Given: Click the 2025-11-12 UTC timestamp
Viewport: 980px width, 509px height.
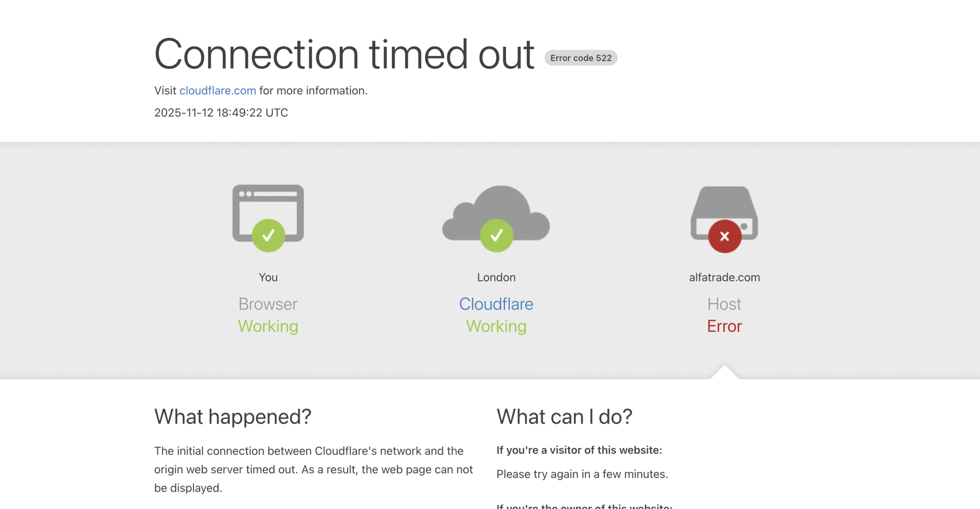Looking at the screenshot, I should pos(221,113).
